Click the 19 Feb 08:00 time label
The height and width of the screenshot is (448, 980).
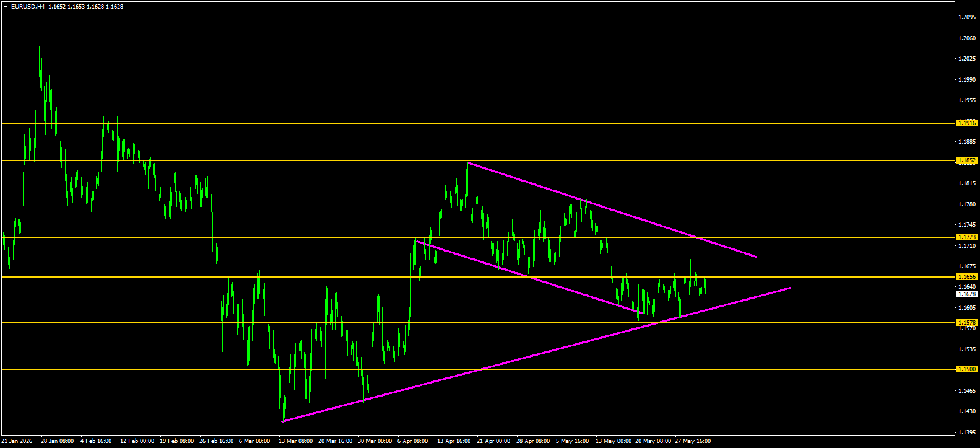coord(176,441)
